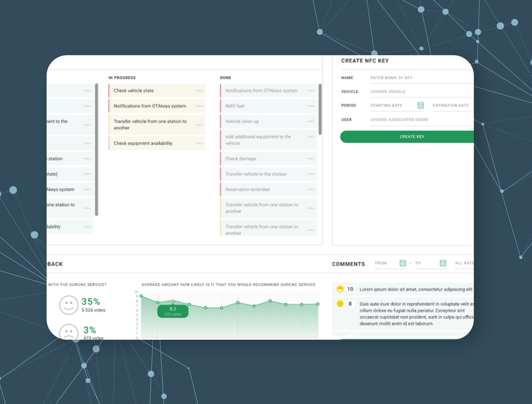The height and width of the screenshot is (404, 532).
Task: Click the Duis aute irure comment
Action: pos(416,314)
